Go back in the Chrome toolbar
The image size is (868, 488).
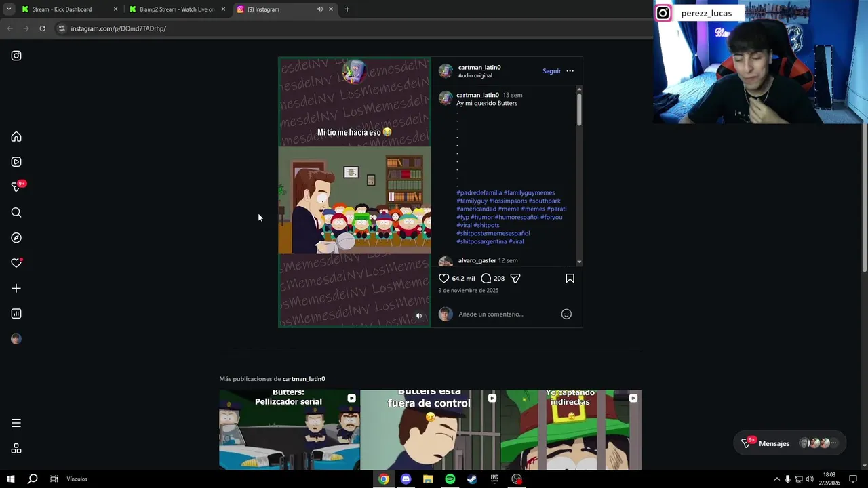(x=9, y=28)
